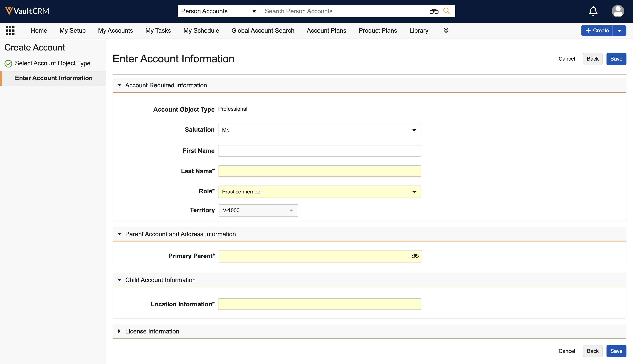Open the Territory V-1000 dropdown
The image size is (633, 364).
(258, 210)
